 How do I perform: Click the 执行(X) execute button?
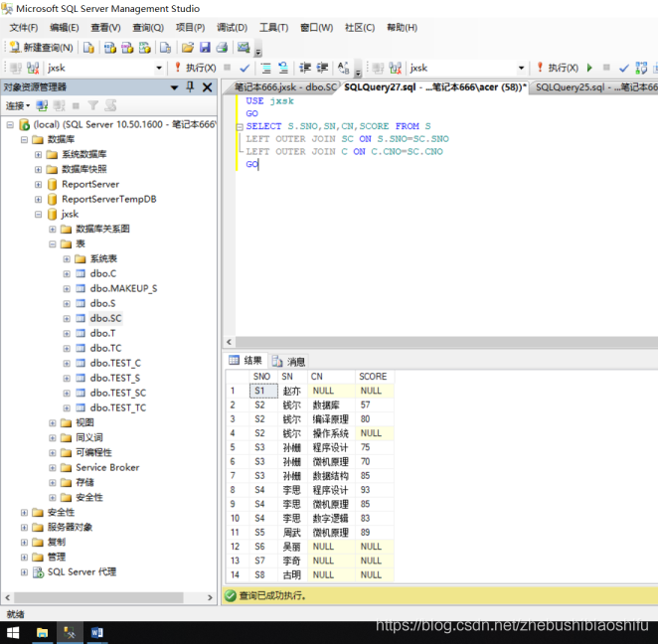point(196,68)
